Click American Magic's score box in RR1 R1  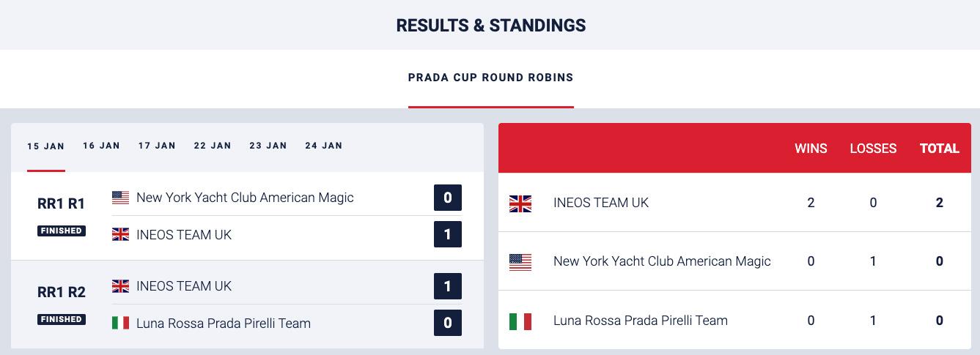[x=448, y=198]
